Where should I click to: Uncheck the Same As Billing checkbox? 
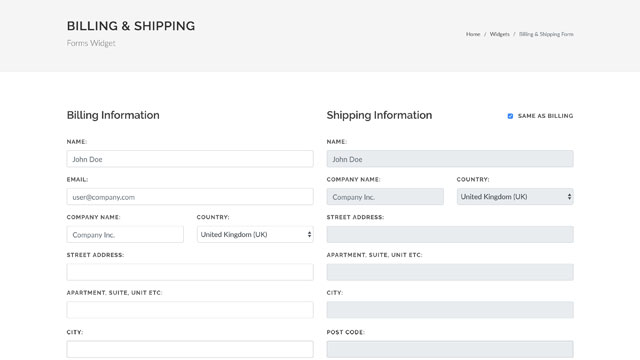[510, 116]
